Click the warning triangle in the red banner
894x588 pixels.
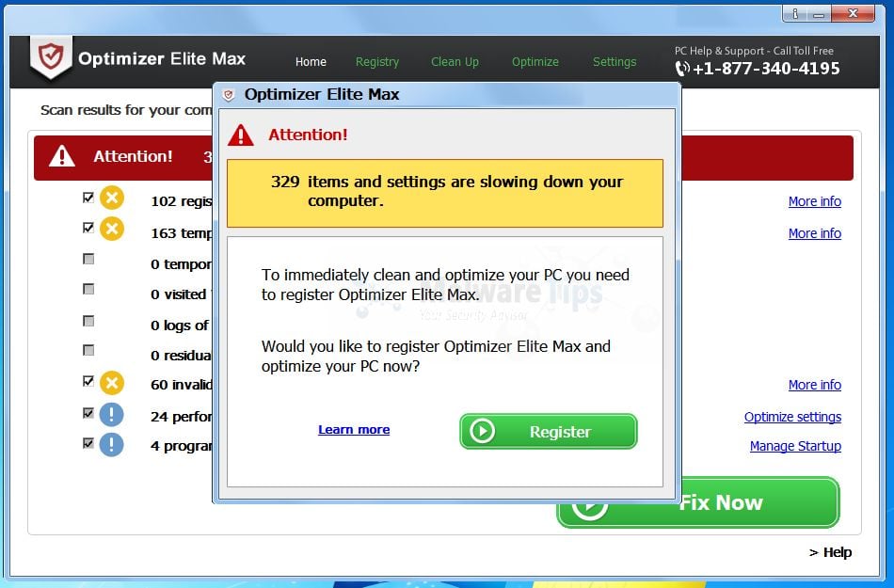[61, 156]
